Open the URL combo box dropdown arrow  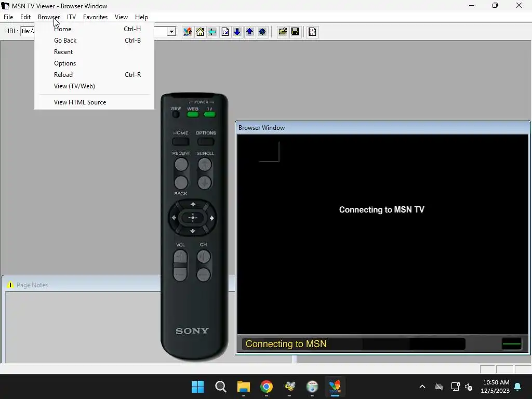pyautogui.click(x=171, y=32)
